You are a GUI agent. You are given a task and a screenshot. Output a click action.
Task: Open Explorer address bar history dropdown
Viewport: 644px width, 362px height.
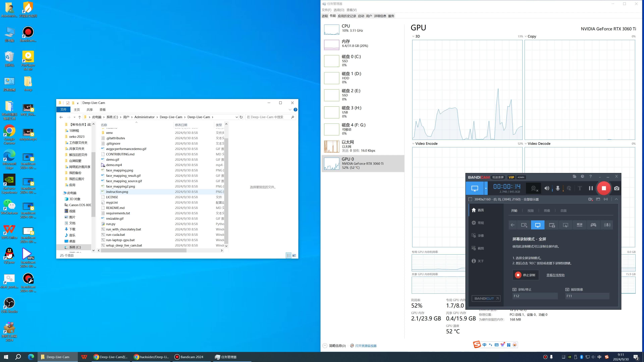[236, 117]
